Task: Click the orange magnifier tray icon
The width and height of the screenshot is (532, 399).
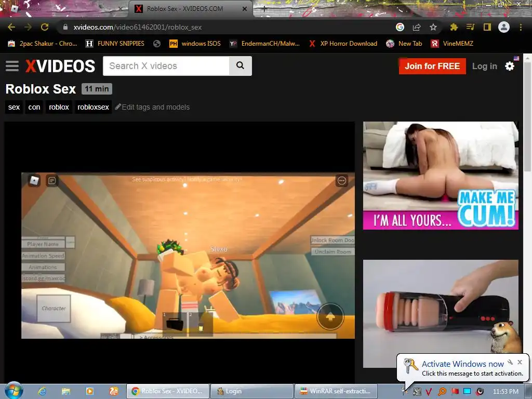Action: coord(442,392)
